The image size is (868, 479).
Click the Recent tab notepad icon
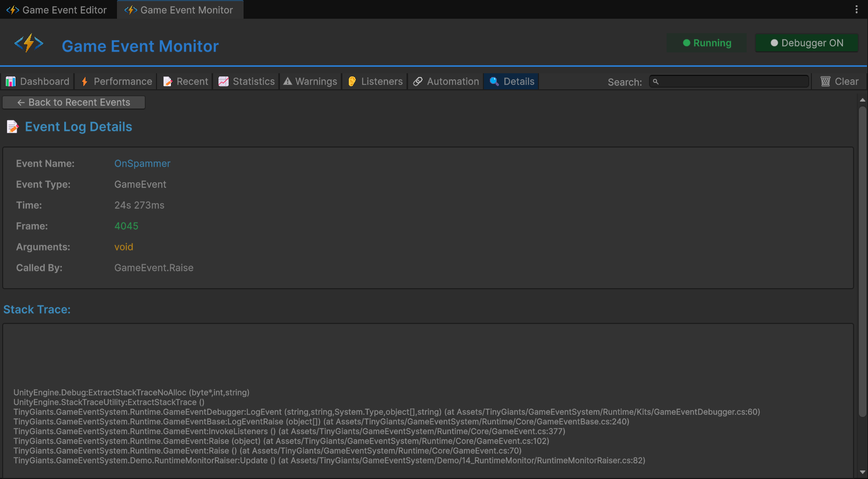click(168, 81)
